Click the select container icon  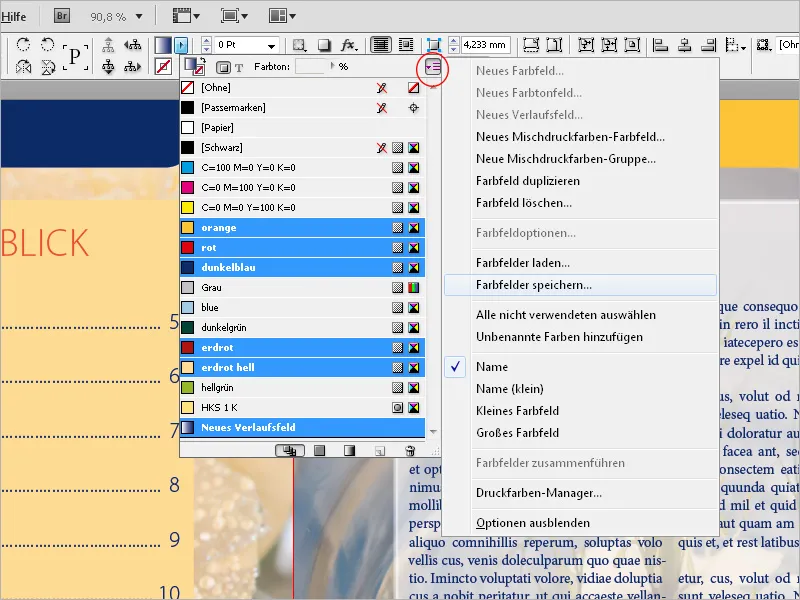point(108,45)
